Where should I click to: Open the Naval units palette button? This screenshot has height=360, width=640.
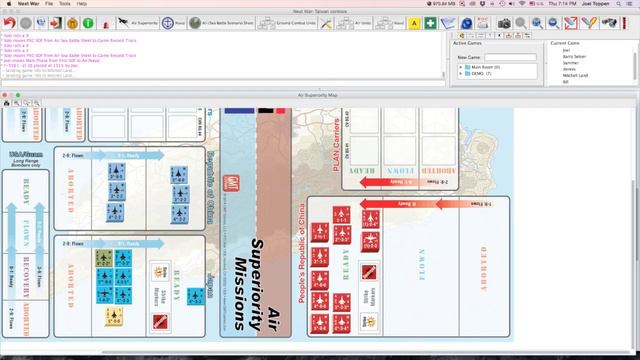(x=389, y=23)
